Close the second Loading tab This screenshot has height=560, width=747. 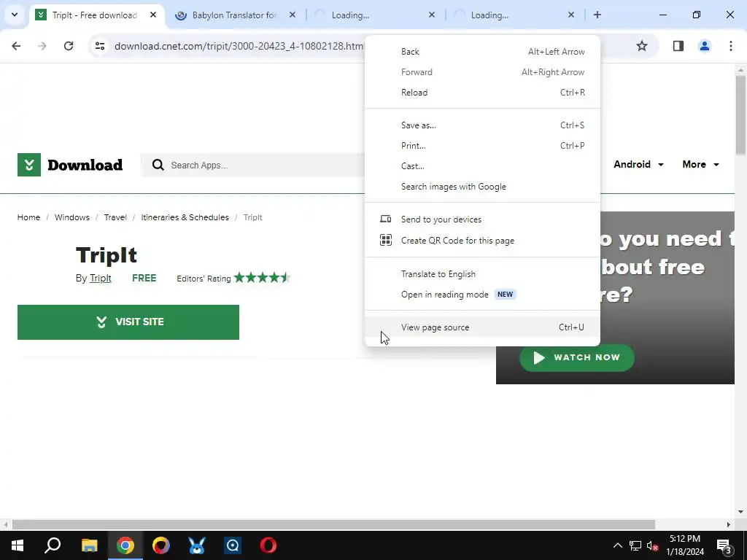571,15
